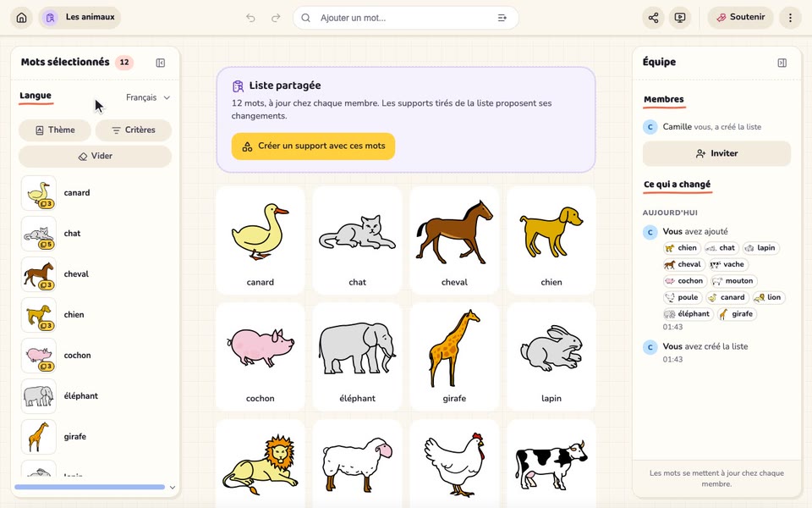Click the redo arrow icon
This screenshot has width=812, height=508.
coord(276,18)
